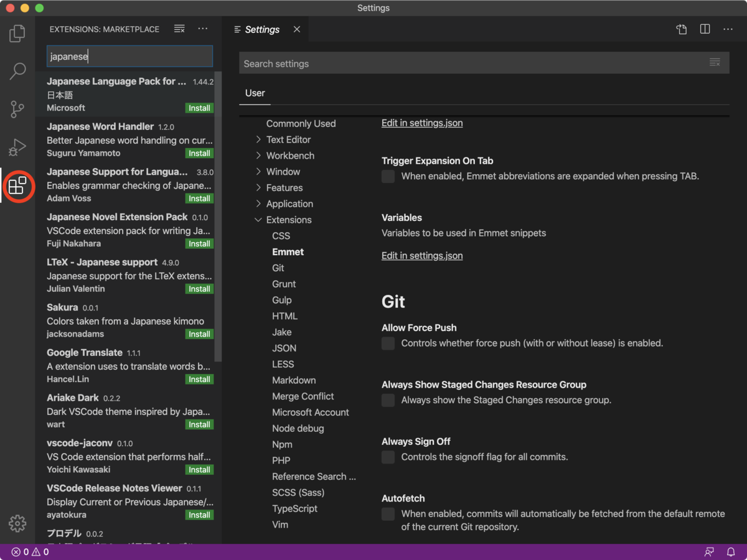Select Commonly Used settings category
This screenshot has width=747, height=560.
pyautogui.click(x=301, y=124)
